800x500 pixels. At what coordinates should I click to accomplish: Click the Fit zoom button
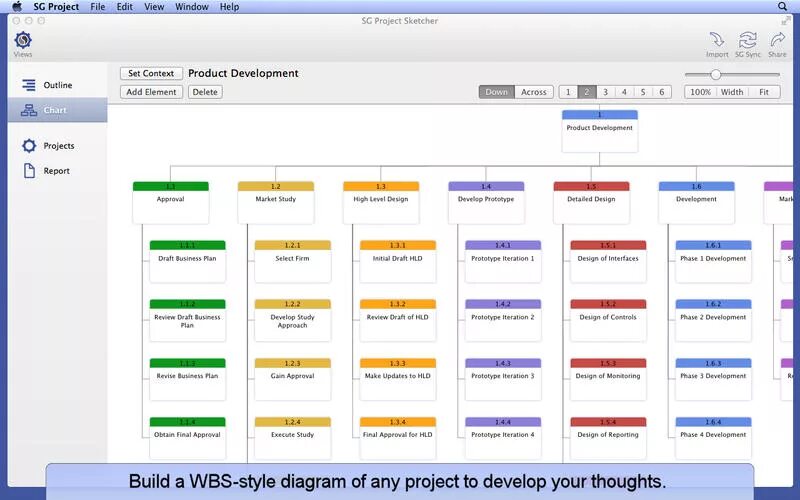pyautogui.click(x=764, y=92)
